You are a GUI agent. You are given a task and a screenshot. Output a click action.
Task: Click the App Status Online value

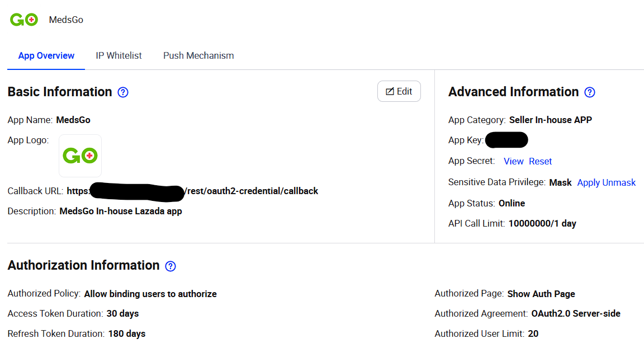(512, 204)
